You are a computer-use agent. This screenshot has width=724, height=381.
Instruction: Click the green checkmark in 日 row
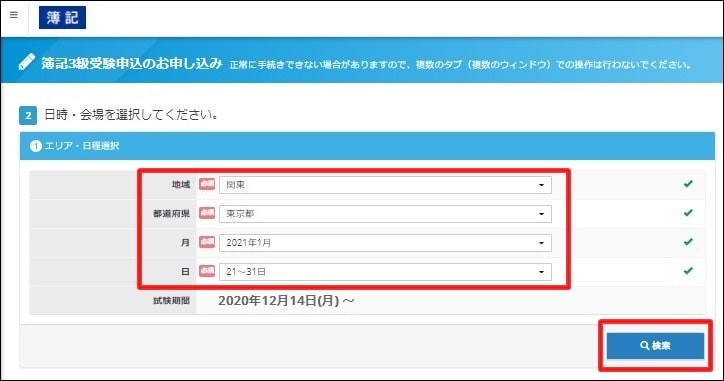click(688, 271)
